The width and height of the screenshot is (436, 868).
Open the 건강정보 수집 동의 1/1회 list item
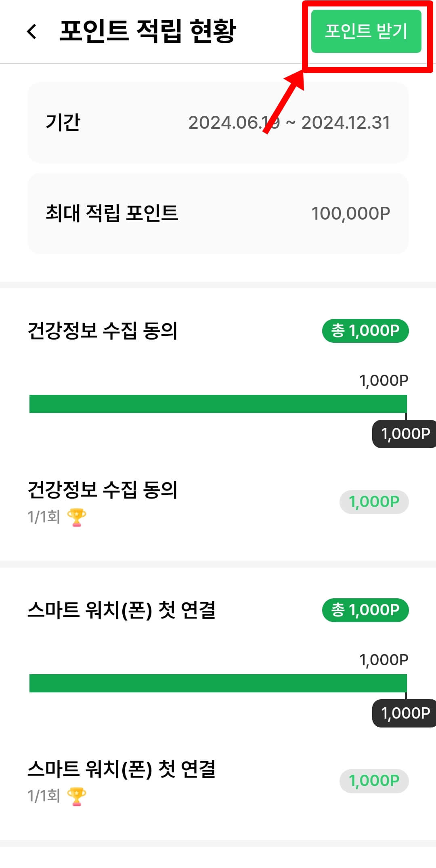click(218, 503)
